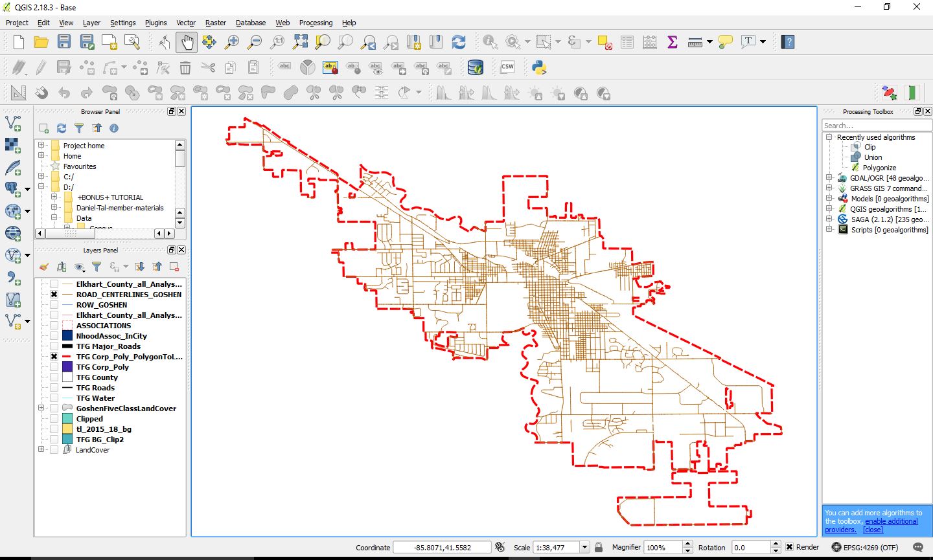
Task: Show the ASSOCIATIONS layer
Action: click(x=54, y=326)
